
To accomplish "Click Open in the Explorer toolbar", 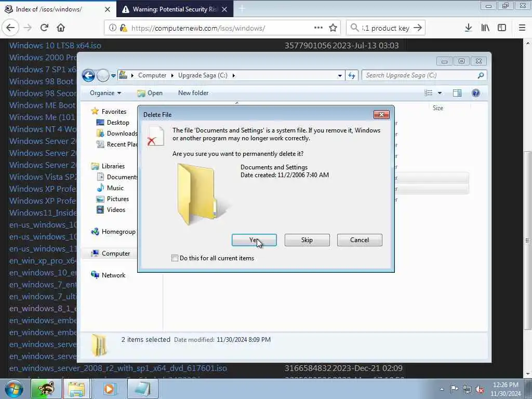I will [x=150, y=93].
